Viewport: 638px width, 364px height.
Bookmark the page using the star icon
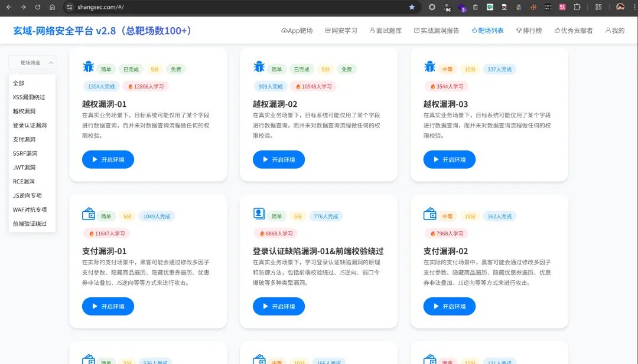pyautogui.click(x=412, y=7)
